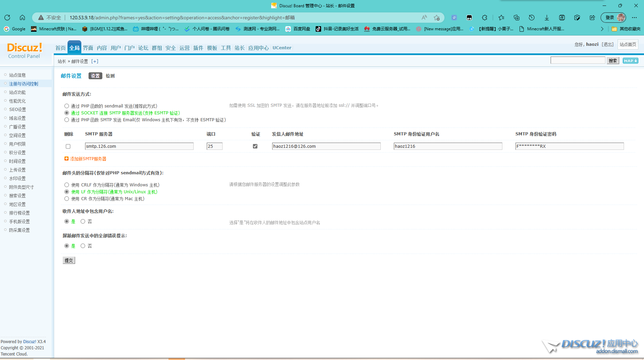This screenshot has height=360, width=644.
Task: Click the 搜索 search button
Action: [613, 61]
